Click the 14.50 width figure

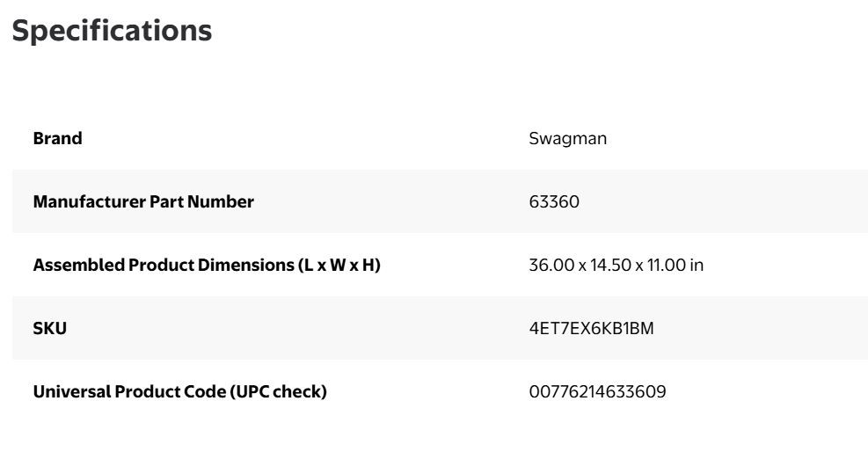pyautogui.click(x=610, y=265)
